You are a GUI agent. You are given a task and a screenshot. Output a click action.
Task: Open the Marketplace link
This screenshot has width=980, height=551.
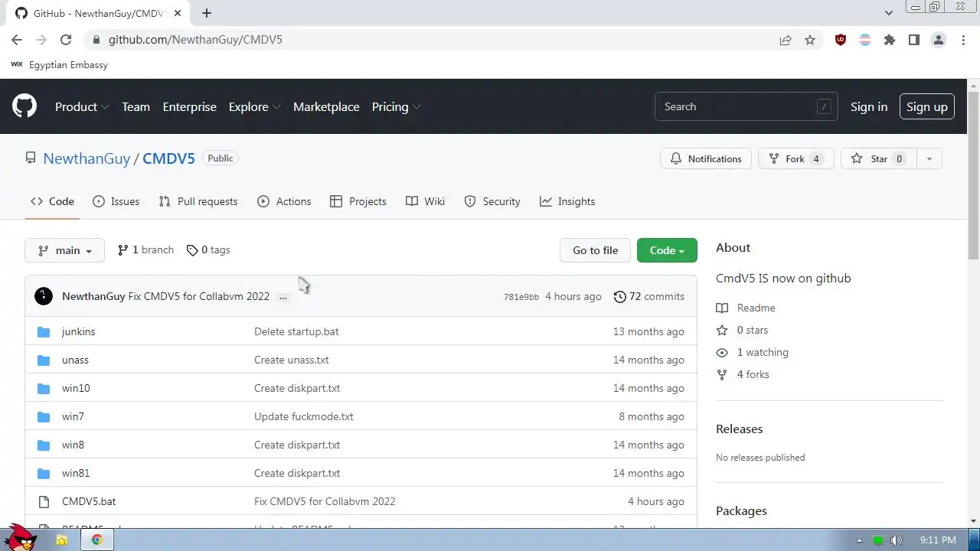[x=326, y=106]
